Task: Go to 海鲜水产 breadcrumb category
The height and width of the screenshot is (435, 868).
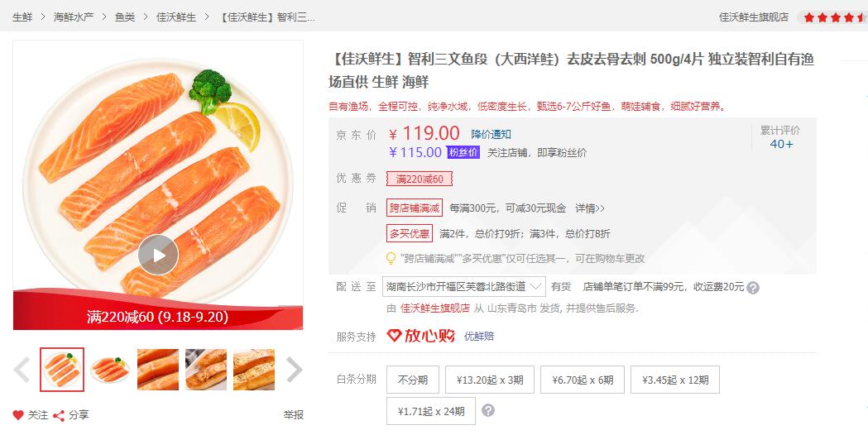Action: pos(73,17)
